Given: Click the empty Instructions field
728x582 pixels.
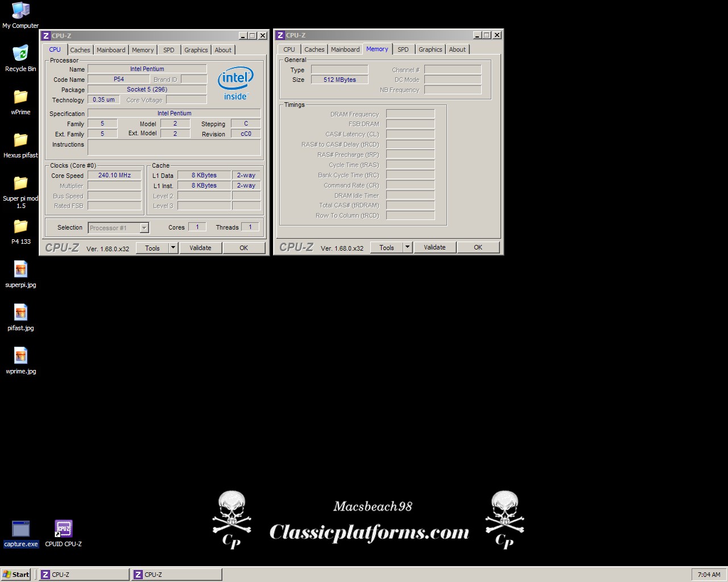Looking at the screenshot, I should coord(174,147).
